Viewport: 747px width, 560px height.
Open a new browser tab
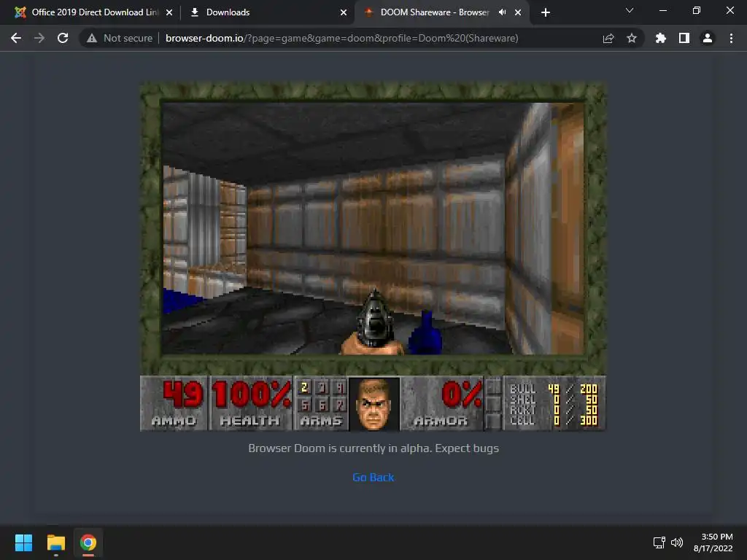tap(546, 12)
